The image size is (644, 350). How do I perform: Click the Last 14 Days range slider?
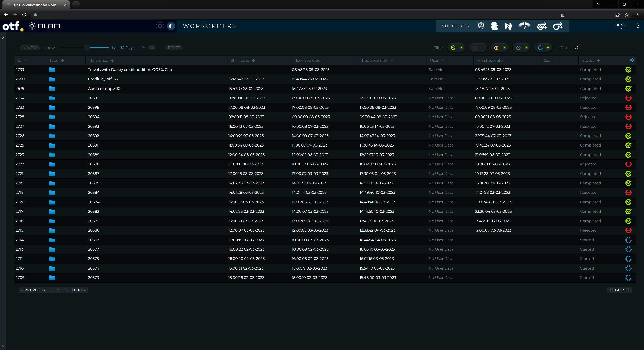tap(87, 48)
